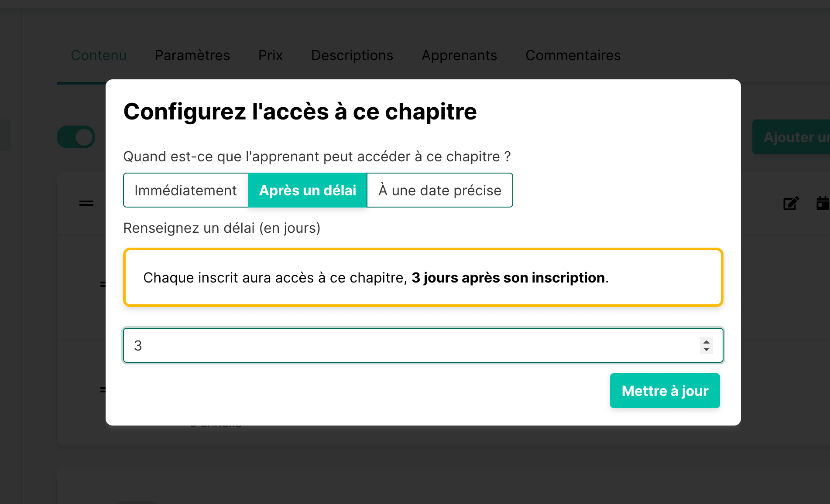
Task: Choose the 'À une date précise' option
Action: click(440, 191)
